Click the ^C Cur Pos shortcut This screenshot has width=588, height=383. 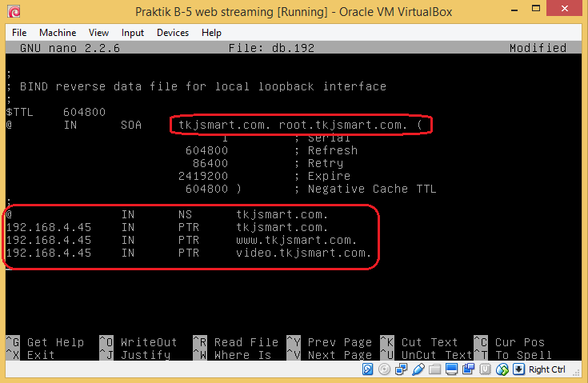pos(510,342)
